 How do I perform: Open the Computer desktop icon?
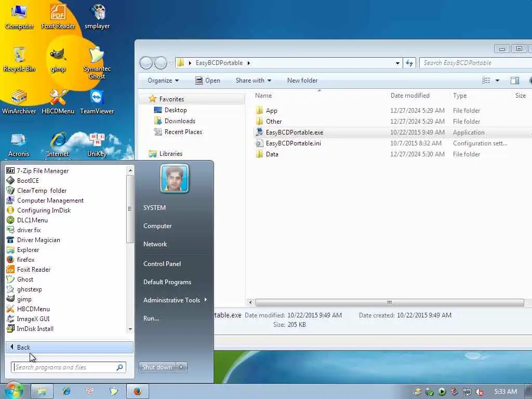coord(19,16)
